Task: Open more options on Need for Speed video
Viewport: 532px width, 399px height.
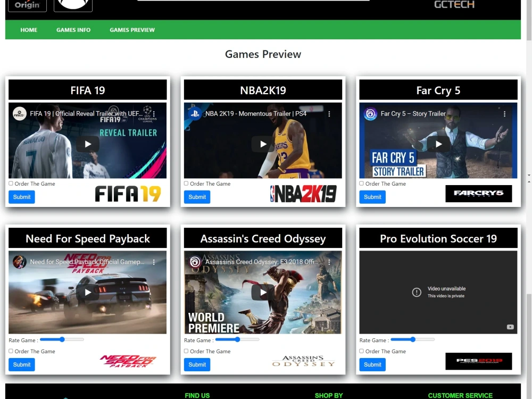Action: [154, 262]
